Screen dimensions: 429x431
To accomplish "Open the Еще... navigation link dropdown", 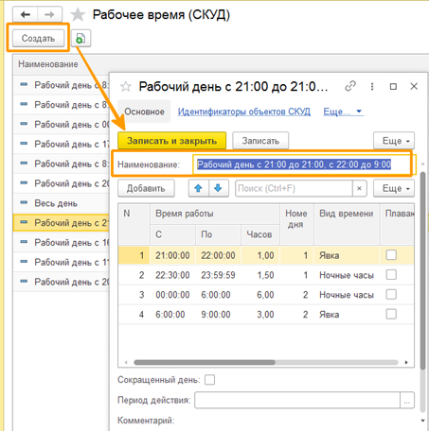I will (343, 112).
